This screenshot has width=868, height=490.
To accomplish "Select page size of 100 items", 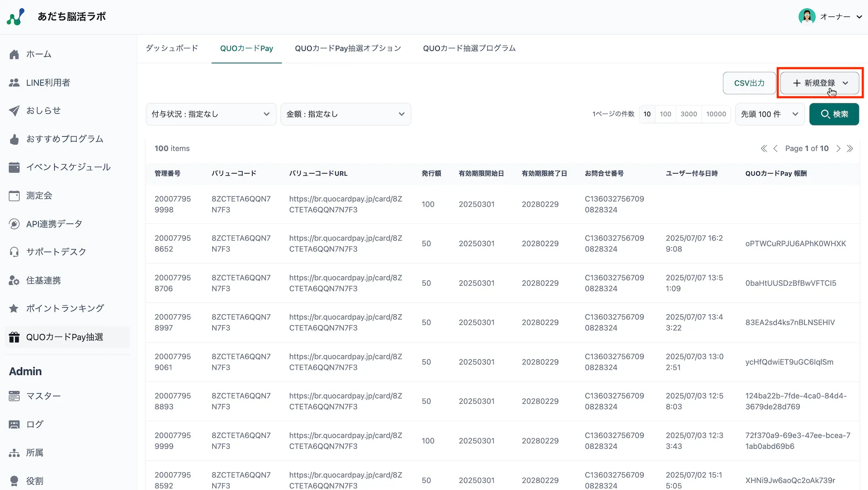I will pyautogui.click(x=665, y=114).
